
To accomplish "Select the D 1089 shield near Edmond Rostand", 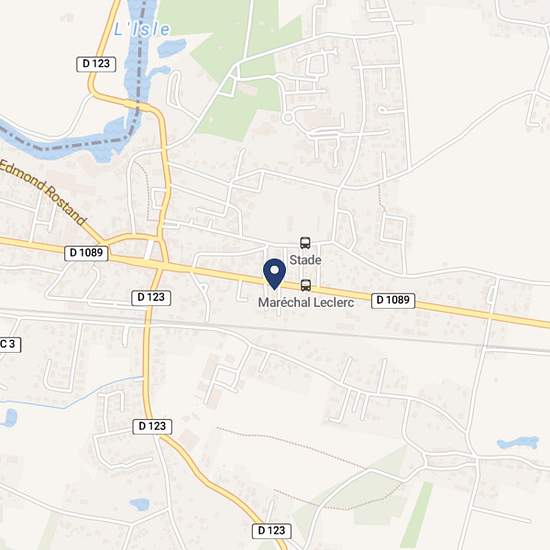I will coord(86,253).
